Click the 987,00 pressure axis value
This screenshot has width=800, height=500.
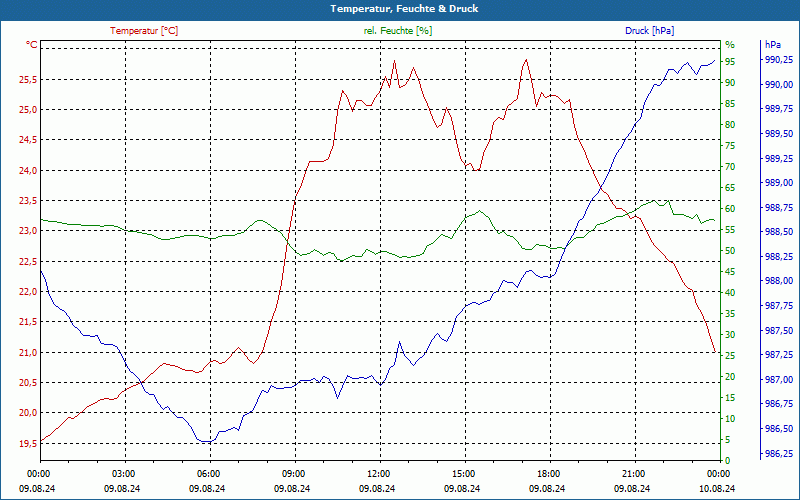click(x=779, y=380)
